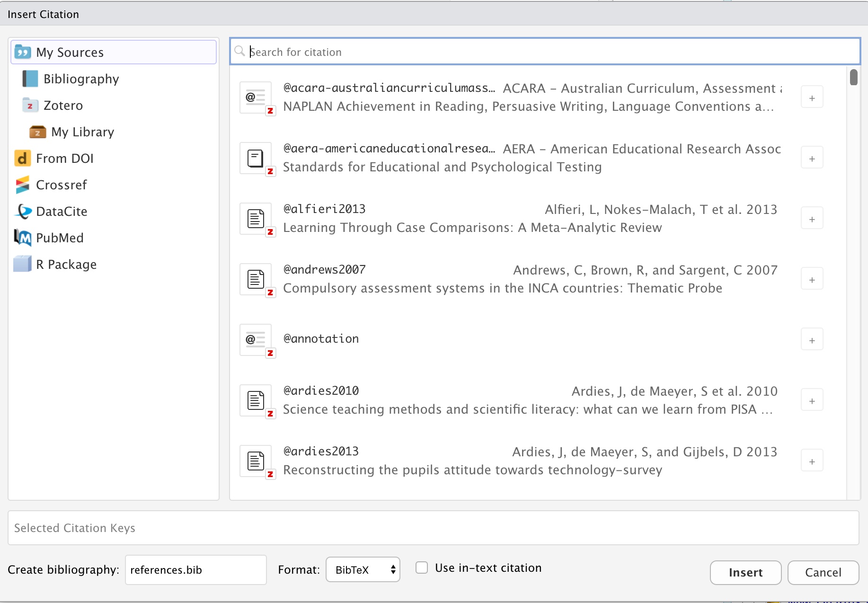This screenshot has height=603, width=868.
Task: Add @alfieri2013 with the plus button
Action: (x=812, y=219)
